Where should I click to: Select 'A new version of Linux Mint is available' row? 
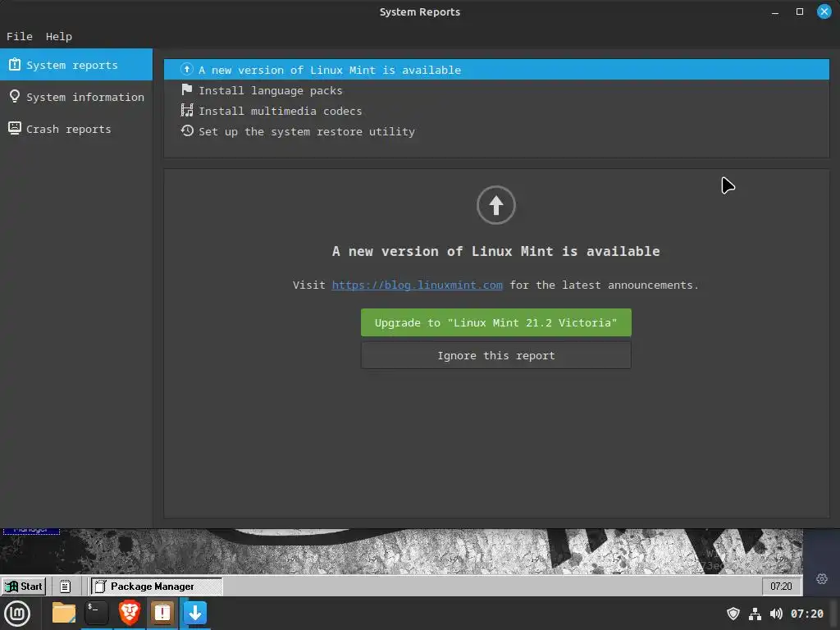(x=496, y=70)
